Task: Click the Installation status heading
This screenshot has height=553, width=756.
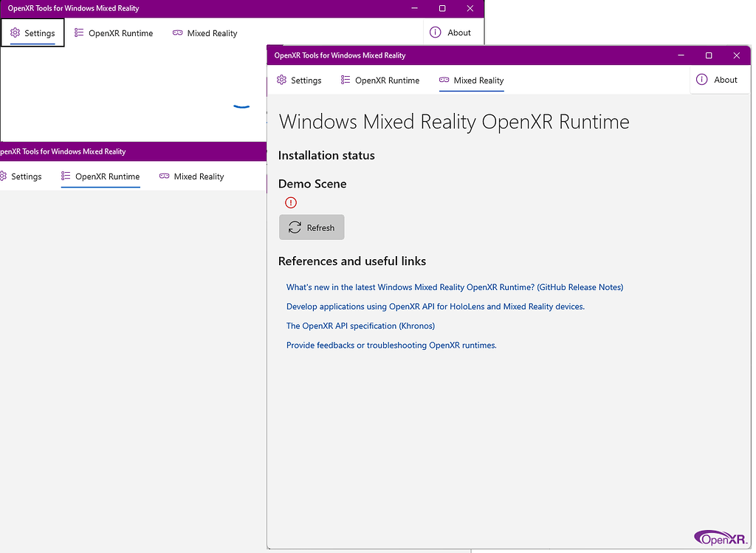Action: point(326,155)
